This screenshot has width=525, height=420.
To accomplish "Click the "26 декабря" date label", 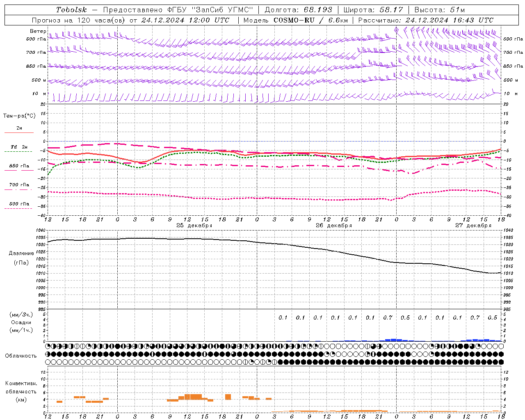I will pos(334,226).
